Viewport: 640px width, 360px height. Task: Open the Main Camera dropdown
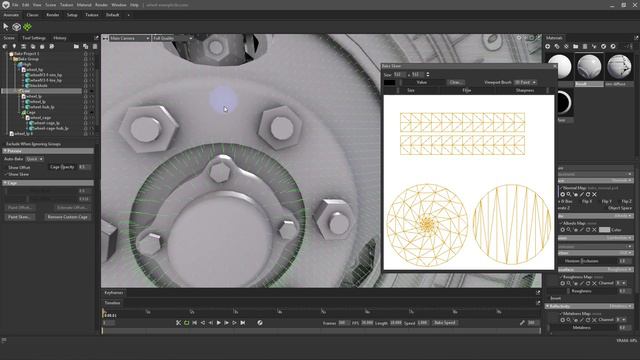point(129,38)
